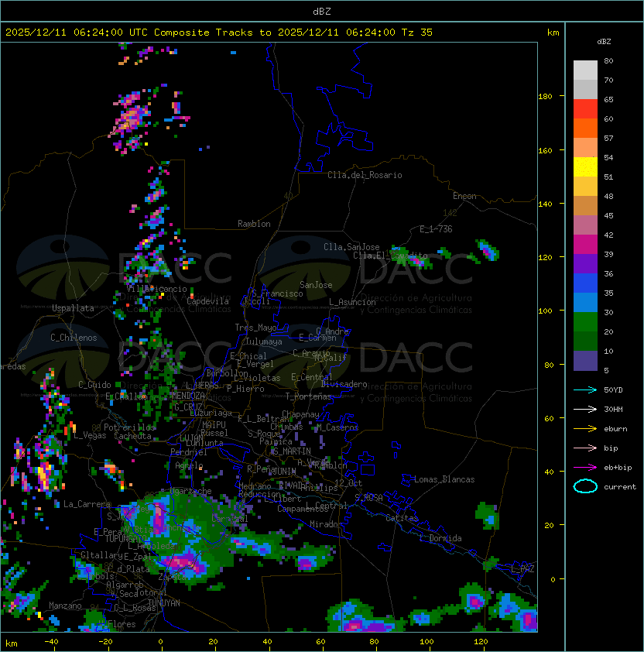Screen dimensions: 644x652
Task: Click the 'MENDOZA' city label
Action: pyautogui.click(x=188, y=396)
